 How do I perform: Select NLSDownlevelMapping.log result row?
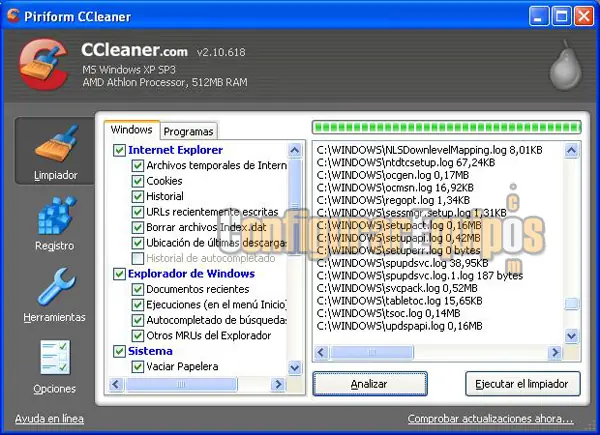point(429,150)
